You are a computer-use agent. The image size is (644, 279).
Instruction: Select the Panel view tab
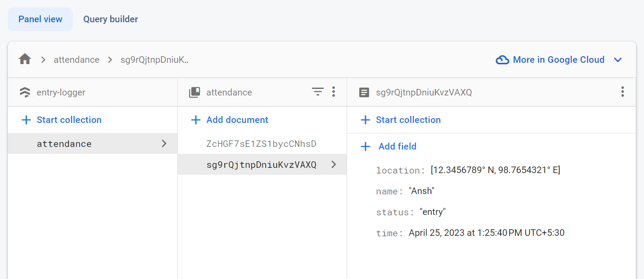(x=40, y=19)
